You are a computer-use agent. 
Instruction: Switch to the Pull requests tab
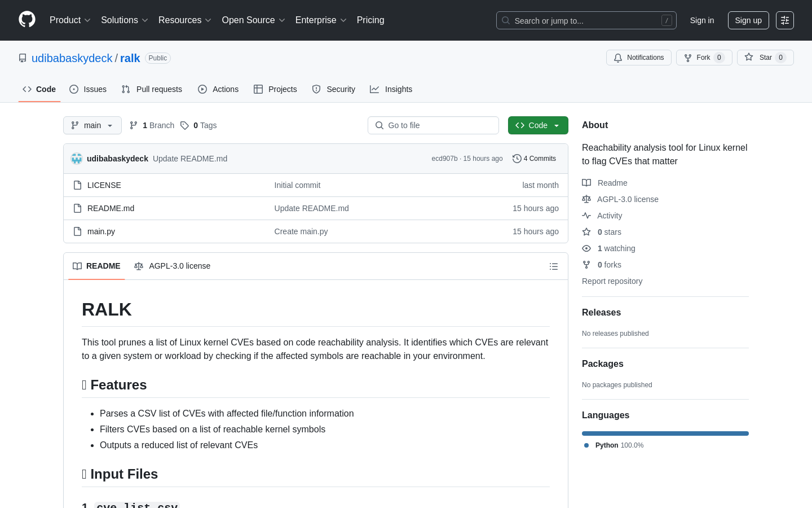tap(152, 89)
